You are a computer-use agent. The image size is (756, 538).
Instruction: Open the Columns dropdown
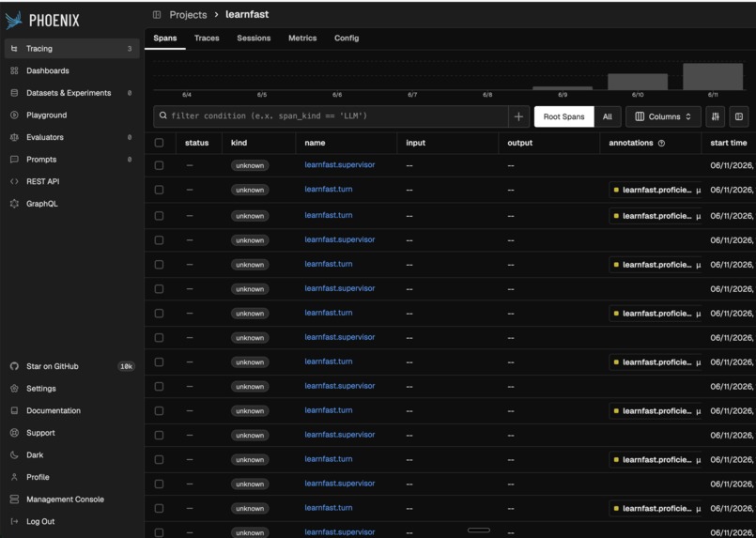(663, 116)
